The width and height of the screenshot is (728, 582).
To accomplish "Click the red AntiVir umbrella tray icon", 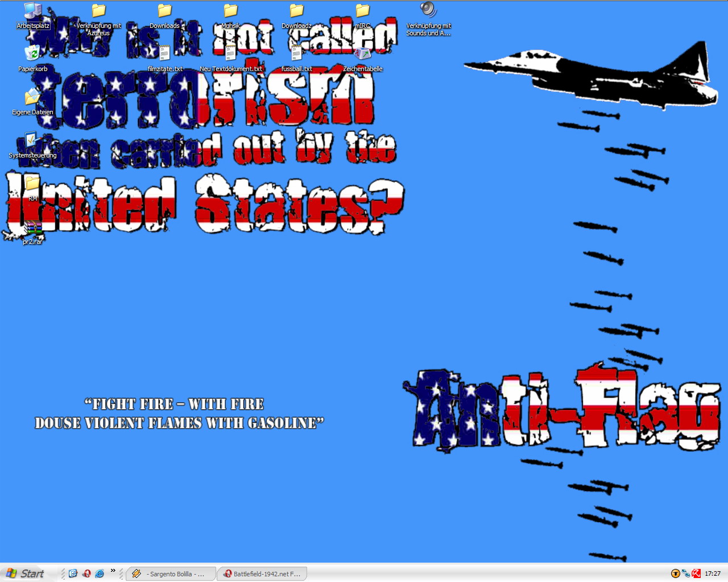I will [x=696, y=573].
